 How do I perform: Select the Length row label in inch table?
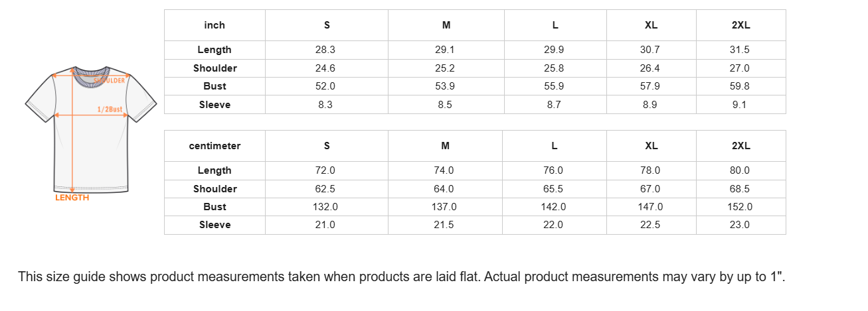click(x=215, y=50)
